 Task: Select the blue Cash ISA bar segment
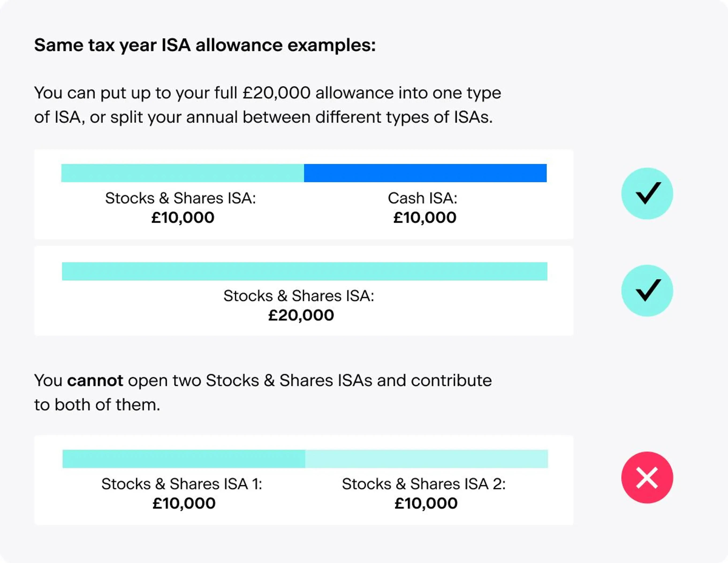click(425, 173)
